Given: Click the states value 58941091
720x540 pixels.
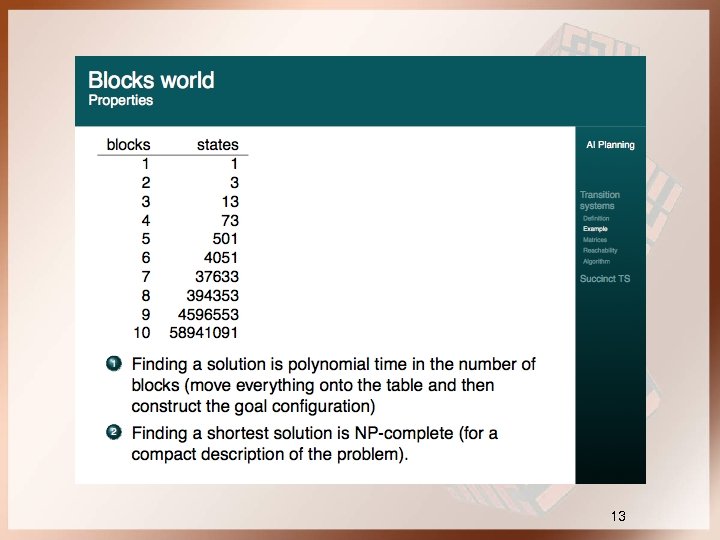Looking at the screenshot, I should tap(203, 332).
